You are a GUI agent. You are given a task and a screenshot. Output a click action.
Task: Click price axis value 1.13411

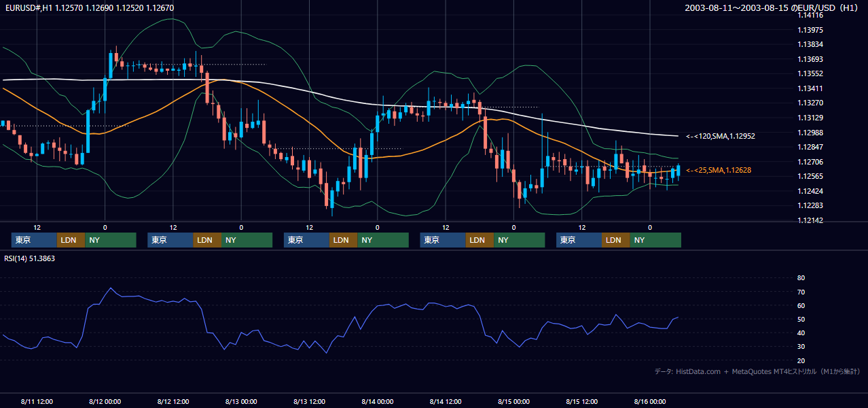point(810,88)
